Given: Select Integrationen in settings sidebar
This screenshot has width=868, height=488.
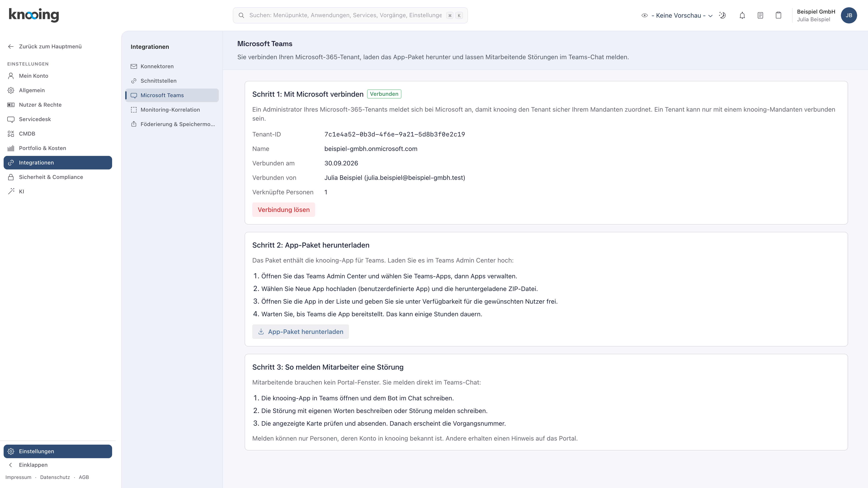Looking at the screenshot, I should click(58, 163).
